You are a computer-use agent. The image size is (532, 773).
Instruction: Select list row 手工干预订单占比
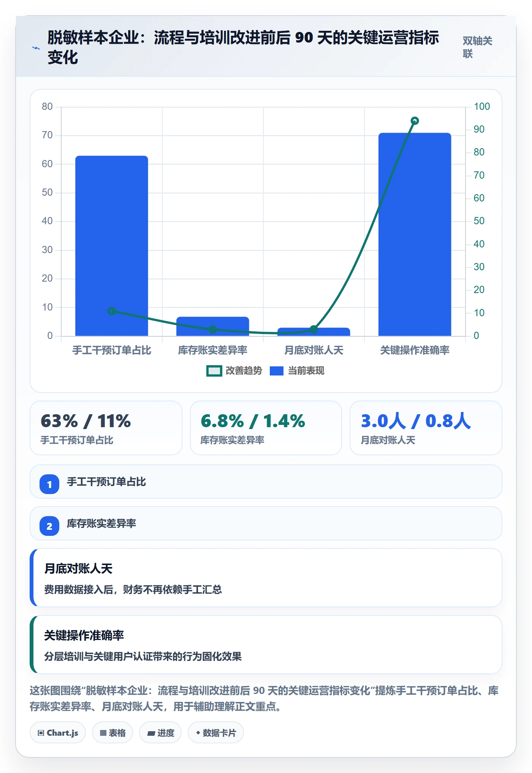pos(266,482)
